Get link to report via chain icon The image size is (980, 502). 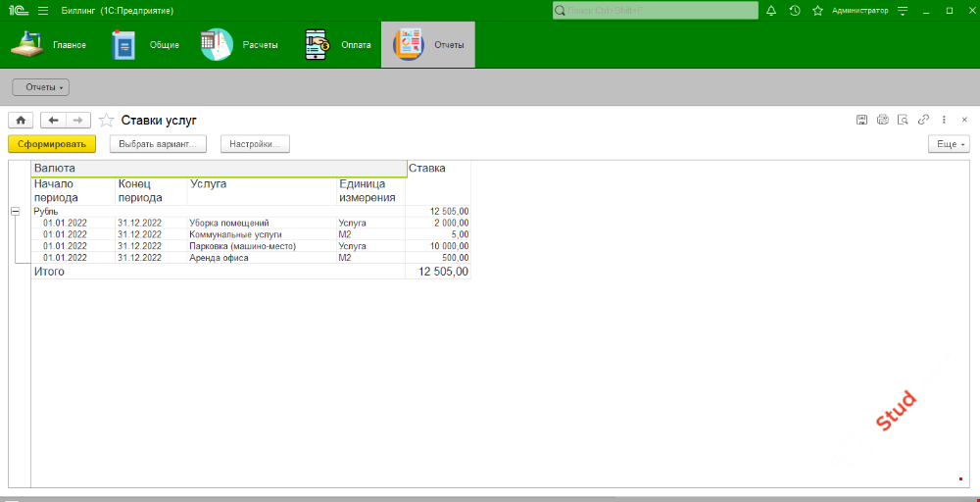(x=923, y=120)
